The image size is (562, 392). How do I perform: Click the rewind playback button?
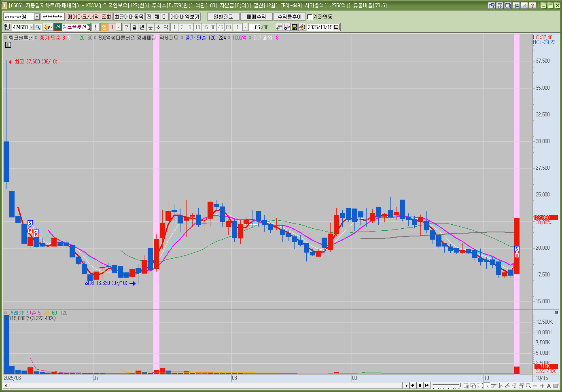413,386
